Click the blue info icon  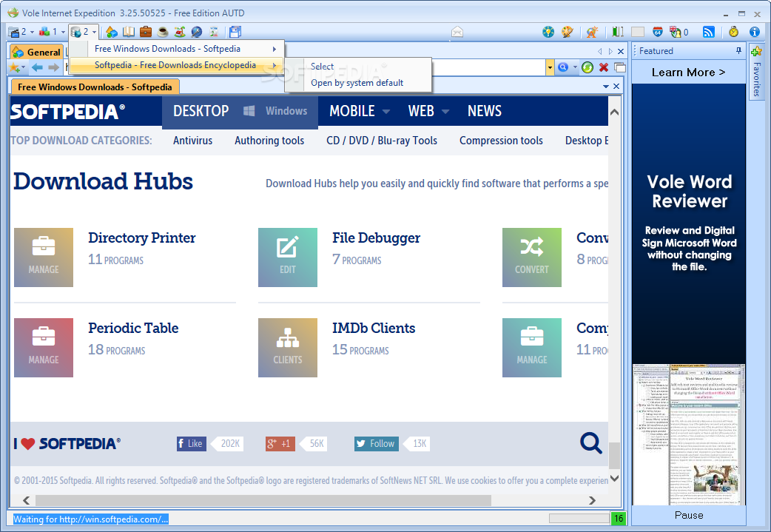point(755,32)
